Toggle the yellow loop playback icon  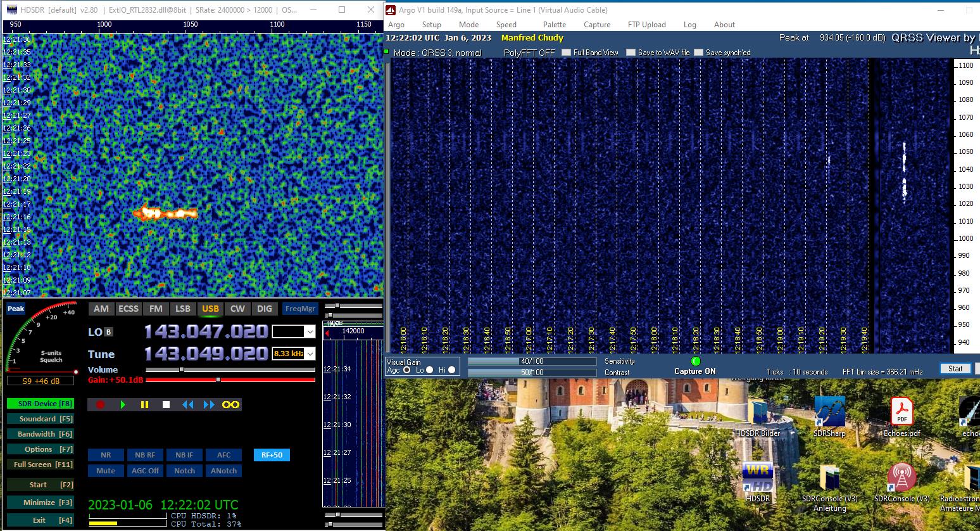[230, 404]
